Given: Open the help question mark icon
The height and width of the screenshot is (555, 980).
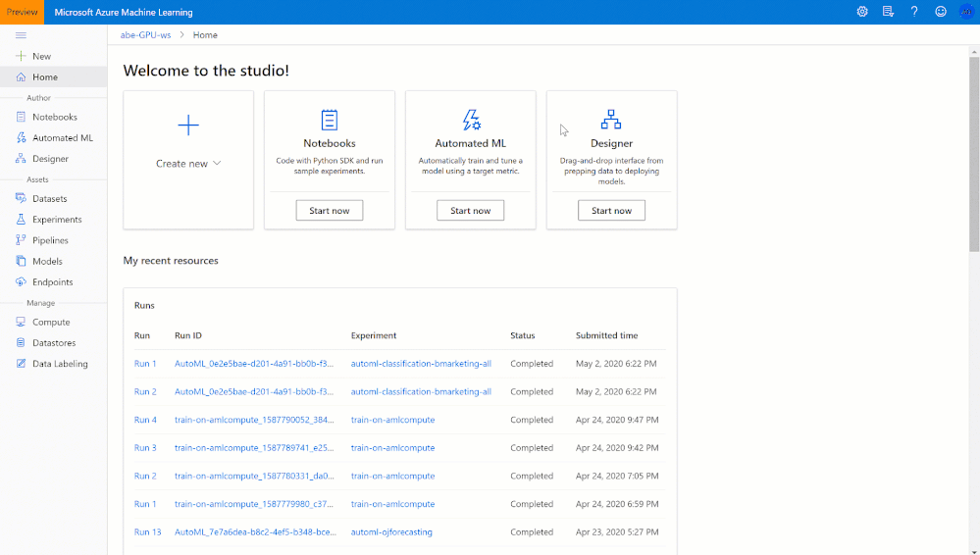Looking at the screenshot, I should [x=914, y=12].
